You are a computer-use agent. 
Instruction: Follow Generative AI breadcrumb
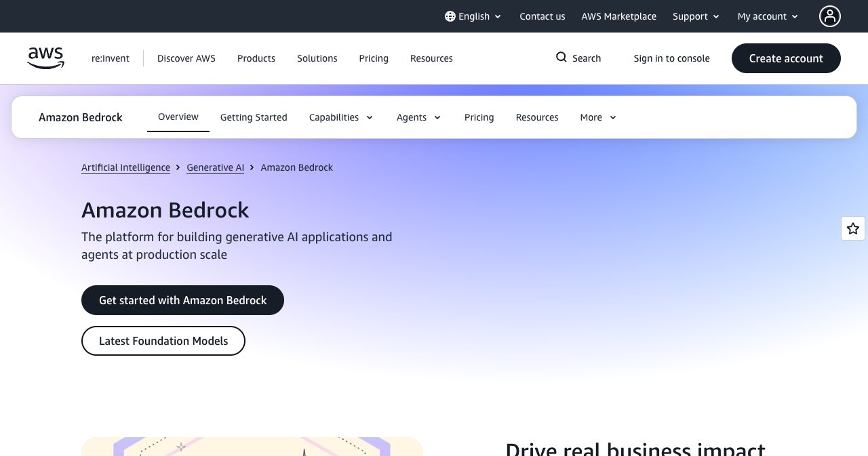point(215,167)
